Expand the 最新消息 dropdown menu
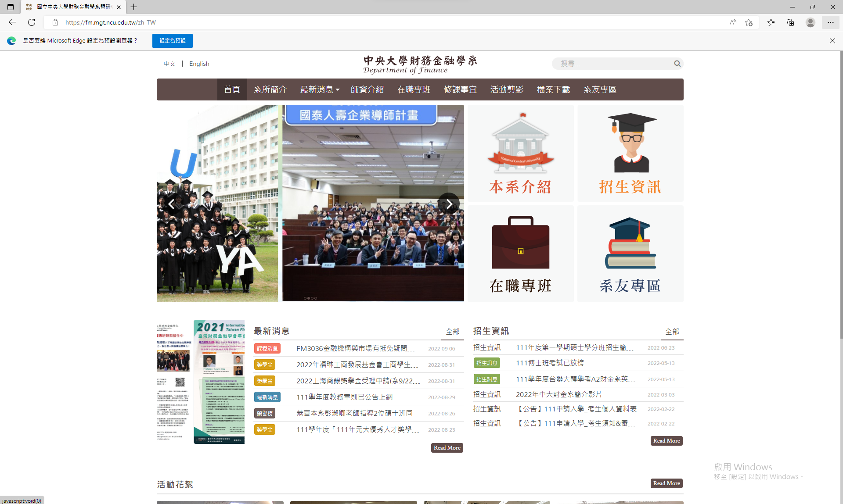The image size is (843, 504). (320, 89)
